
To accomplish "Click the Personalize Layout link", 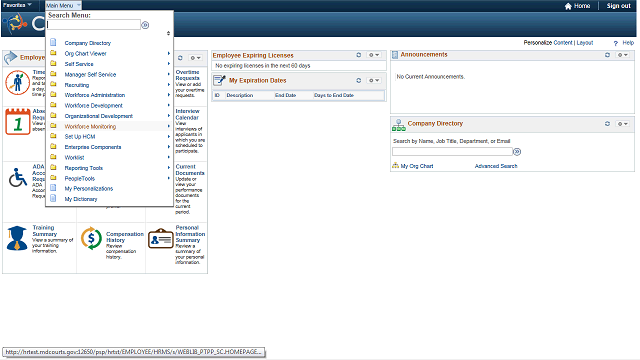I will pyautogui.click(x=585, y=42).
